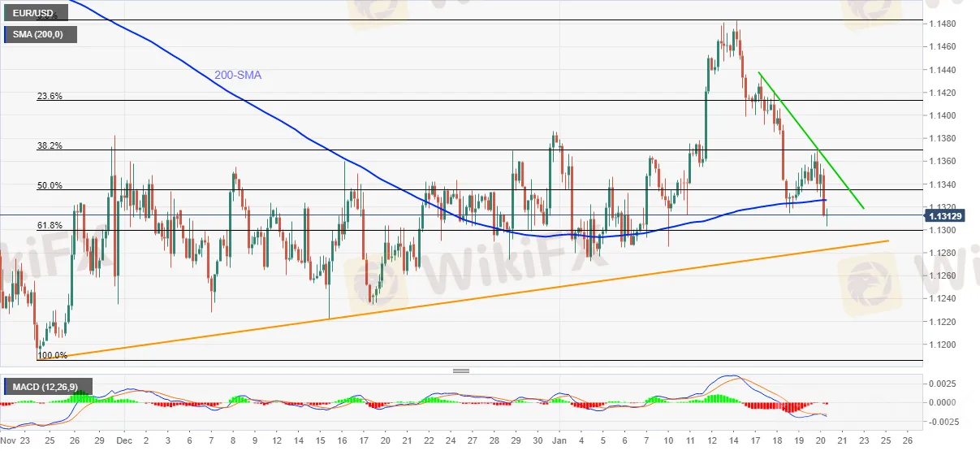The width and height of the screenshot is (980, 451).
Task: Select the 50.0% Fibonacci level label
Action: pos(50,185)
